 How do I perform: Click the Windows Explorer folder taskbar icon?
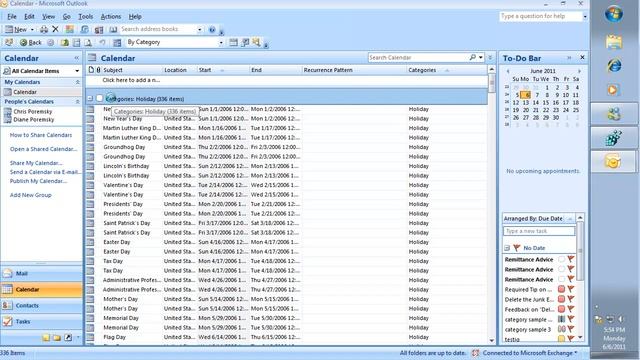click(614, 41)
